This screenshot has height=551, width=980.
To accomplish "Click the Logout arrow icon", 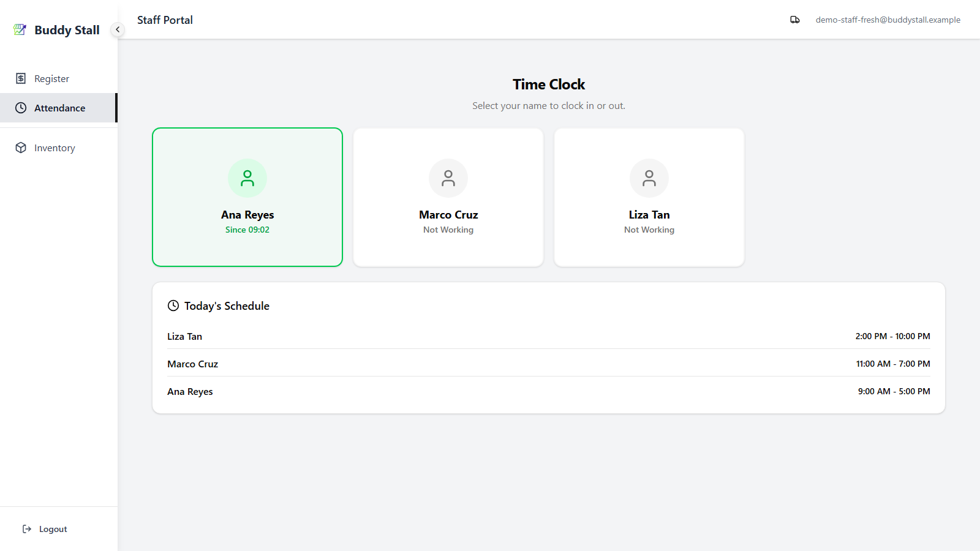I will (x=27, y=529).
